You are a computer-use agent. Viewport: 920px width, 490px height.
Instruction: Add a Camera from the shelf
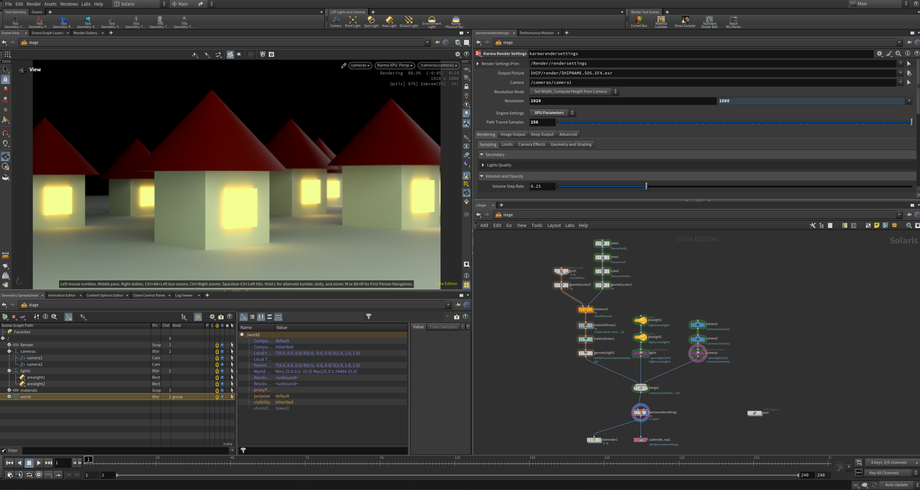336,20
